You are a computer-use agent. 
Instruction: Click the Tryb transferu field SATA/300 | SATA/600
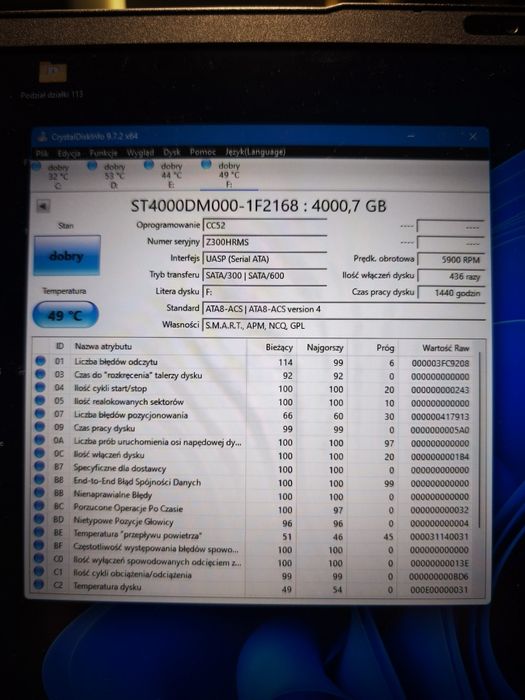265,275
